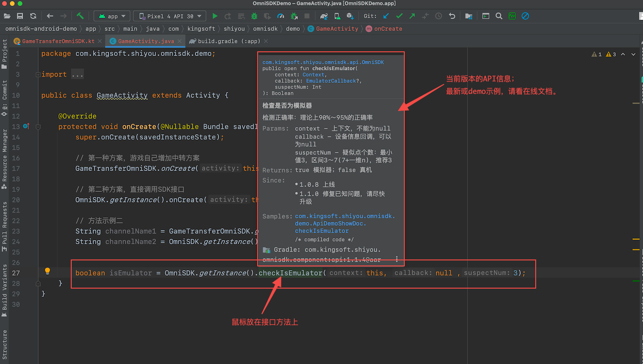Start debugging with the green bug icon
This screenshot has height=364, width=643.
click(x=254, y=16)
